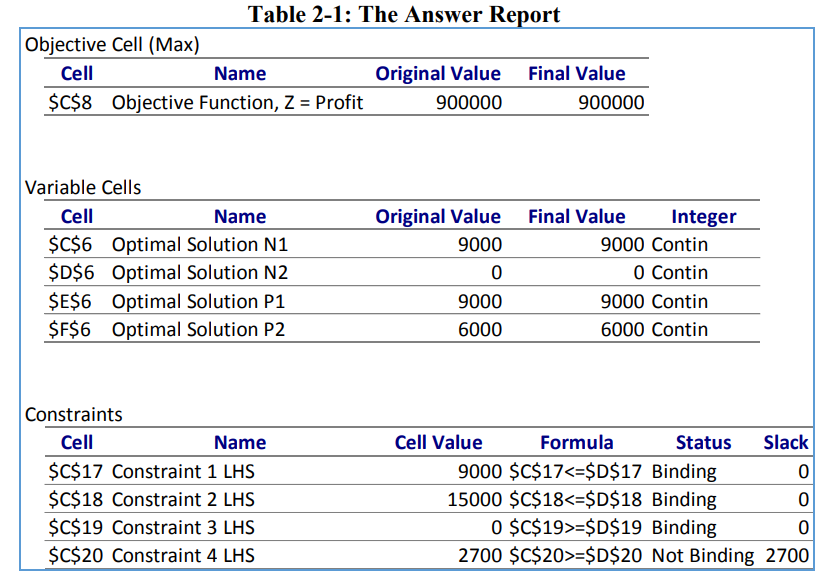This screenshot has width=822, height=580.
Task: Click the $C$17 cell reference
Action: pyautogui.click(x=75, y=471)
